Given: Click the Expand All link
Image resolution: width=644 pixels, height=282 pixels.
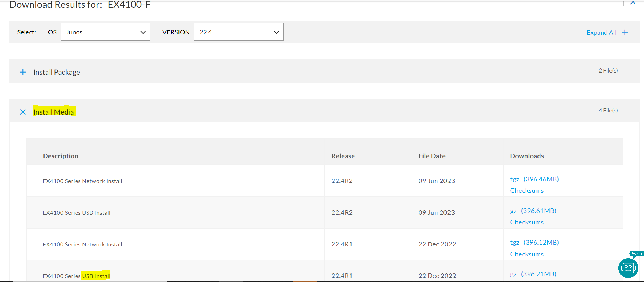Looking at the screenshot, I should pos(601,32).
